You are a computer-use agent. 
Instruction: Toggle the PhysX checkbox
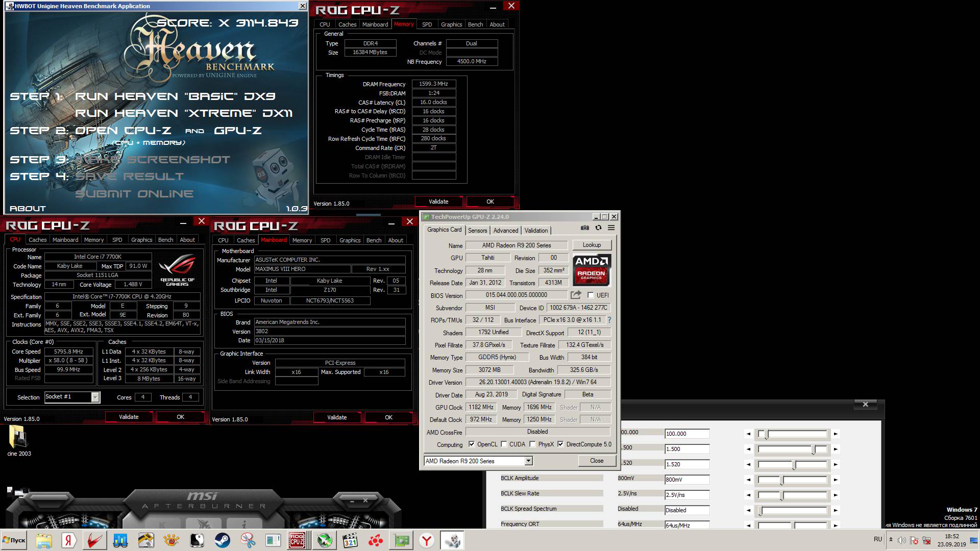[x=532, y=444]
